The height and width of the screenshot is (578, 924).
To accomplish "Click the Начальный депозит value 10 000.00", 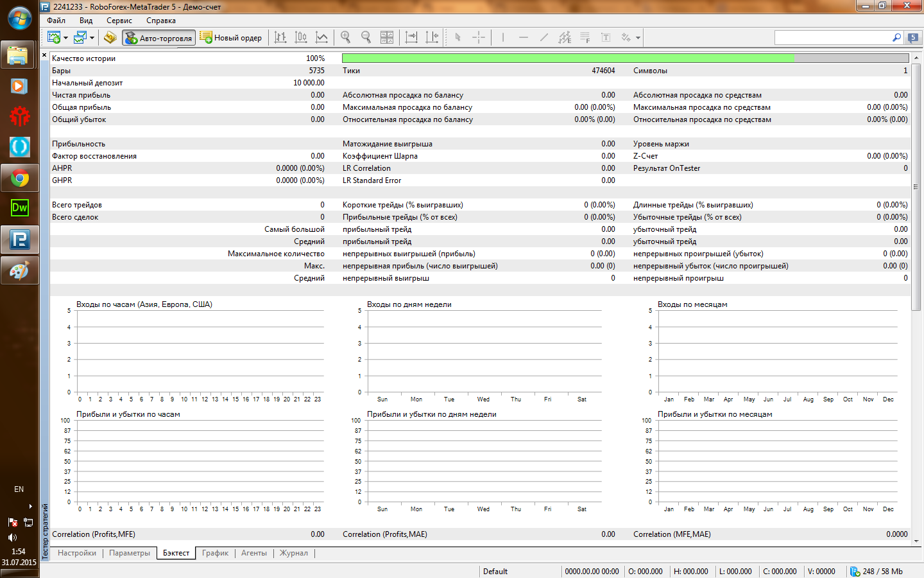I will 309,83.
